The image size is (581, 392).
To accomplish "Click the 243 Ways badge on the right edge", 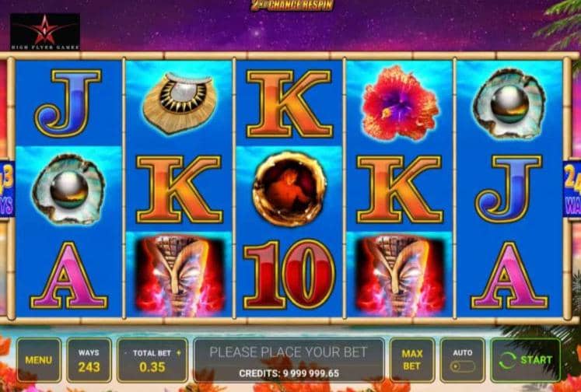I will (x=572, y=189).
